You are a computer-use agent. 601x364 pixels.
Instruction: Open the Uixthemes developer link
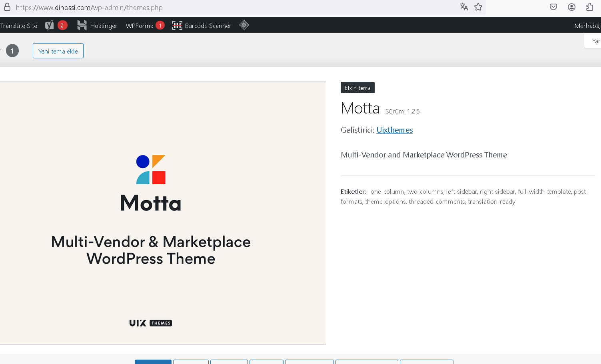point(394,130)
